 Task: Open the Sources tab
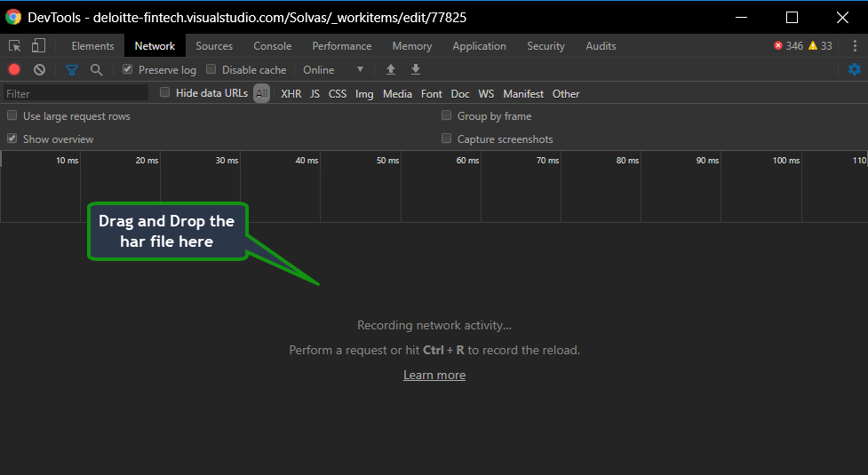214,46
